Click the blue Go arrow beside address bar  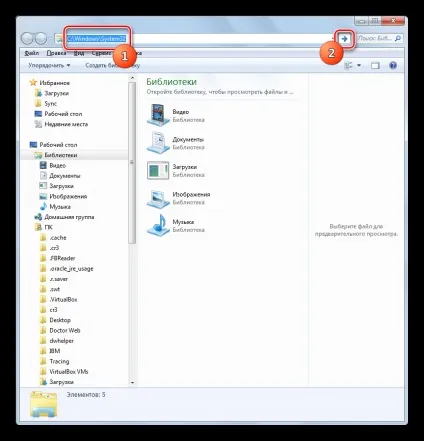point(345,39)
